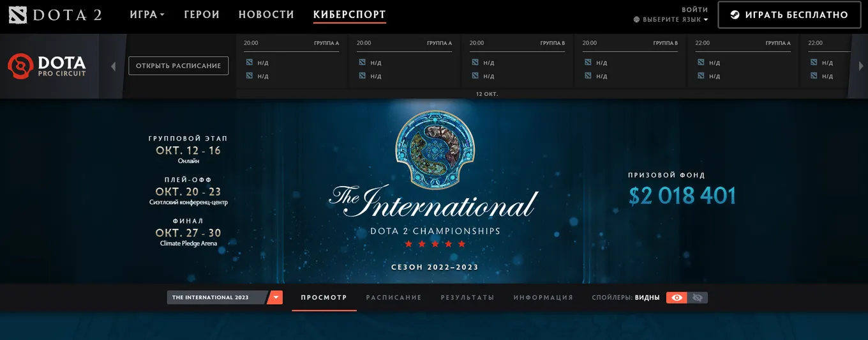Screen dimensions: 868x340
Task: Show earlier matches with left arrow
Action: [x=113, y=66]
